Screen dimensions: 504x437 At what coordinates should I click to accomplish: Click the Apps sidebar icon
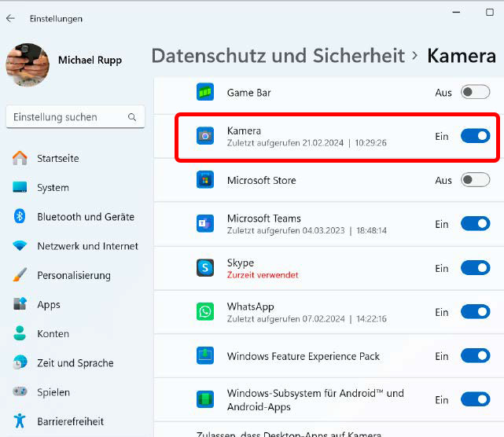(20, 304)
